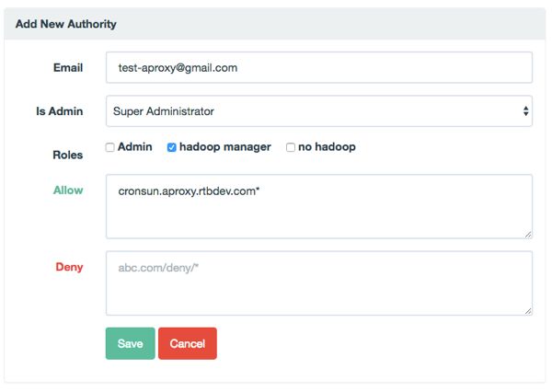Click the red Deny label
The height and width of the screenshot is (392, 552).
pyautogui.click(x=69, y=267)
